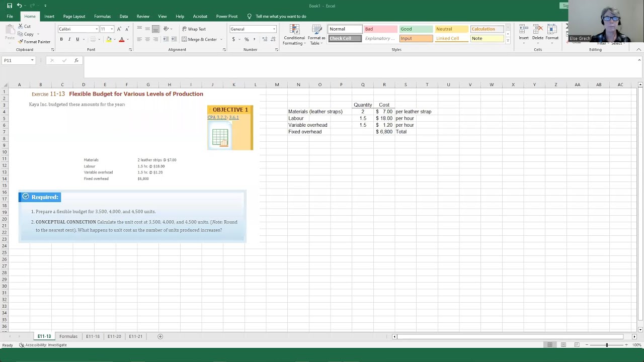This screenshot has height=362, width=644.
Task: Collapse the ribbon with chevron
Action: (x=638, y=49)
